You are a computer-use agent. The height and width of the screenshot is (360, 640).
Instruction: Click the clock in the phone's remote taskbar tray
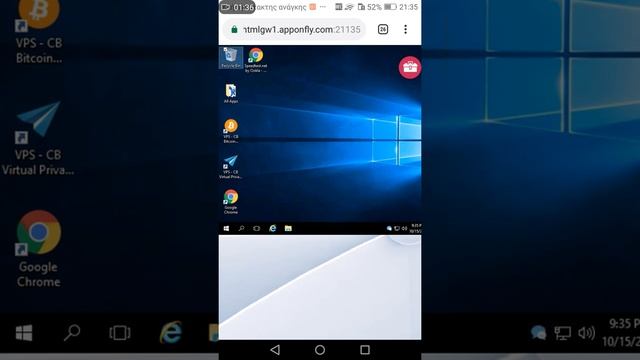tap(416, 229)
